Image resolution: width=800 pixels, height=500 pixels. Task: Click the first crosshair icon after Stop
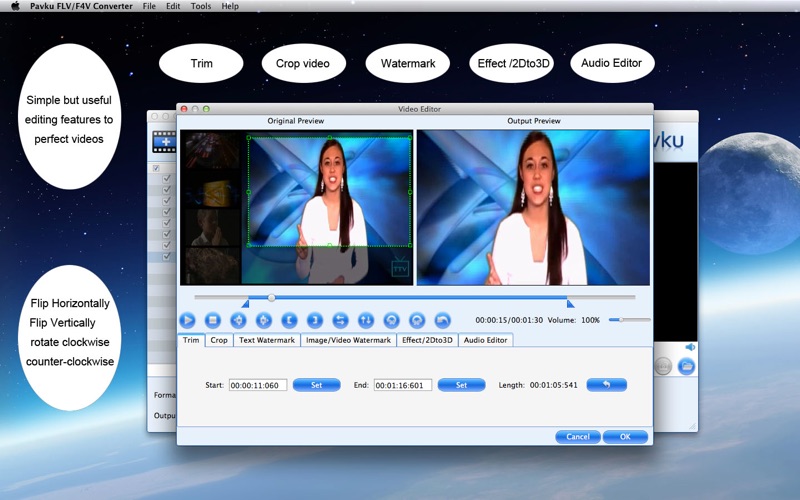tap(238, 320)
